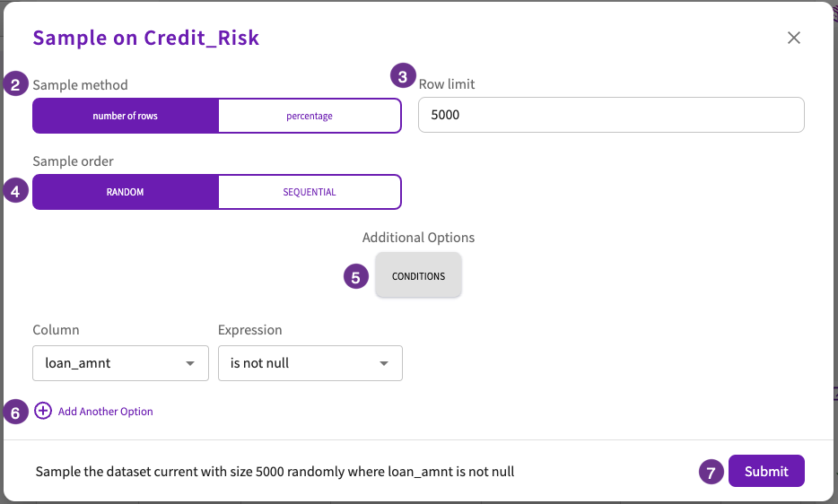Open the Expression dropdown showing is not null
Viewport: 838px width, 504px height.
click(x=310, y=363)
